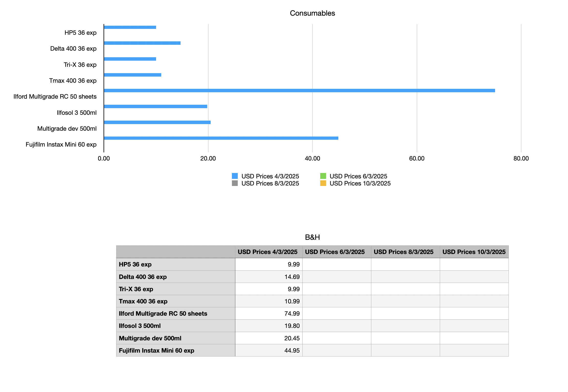568x392 pixels.
Task: Click the 74.99 price cell
Action: (269, 314)
